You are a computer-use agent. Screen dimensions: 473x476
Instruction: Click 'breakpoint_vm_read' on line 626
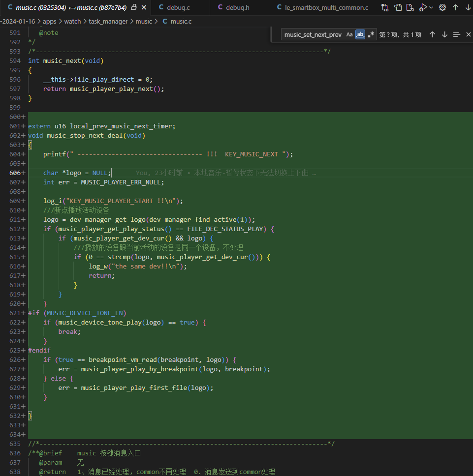(x=123, y=360)
